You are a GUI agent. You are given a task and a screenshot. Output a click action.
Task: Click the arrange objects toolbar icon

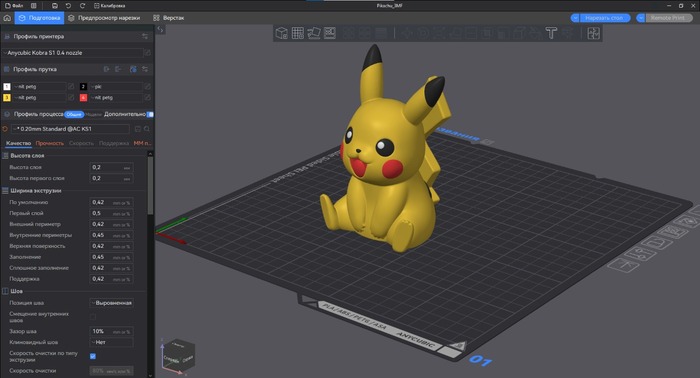[x=329, y=33]
